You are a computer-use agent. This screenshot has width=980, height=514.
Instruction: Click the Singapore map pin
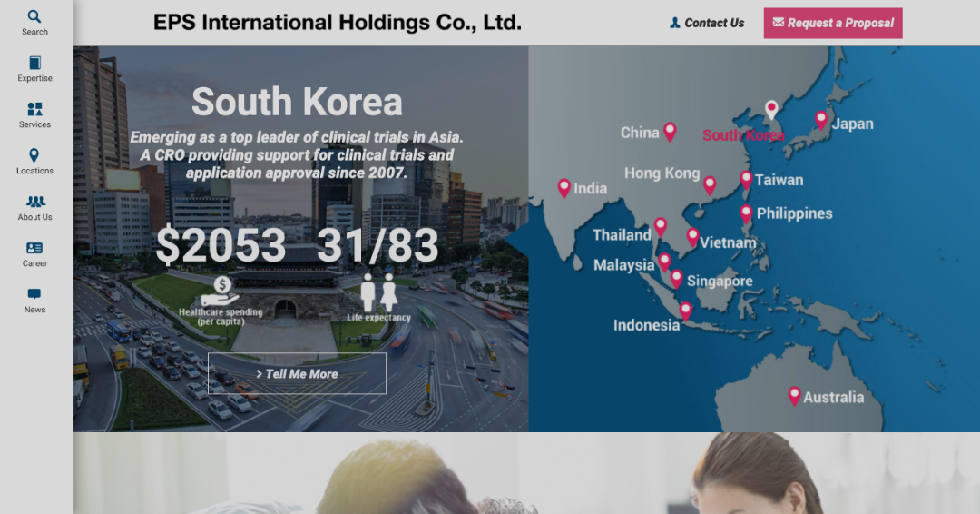[676, 278]
